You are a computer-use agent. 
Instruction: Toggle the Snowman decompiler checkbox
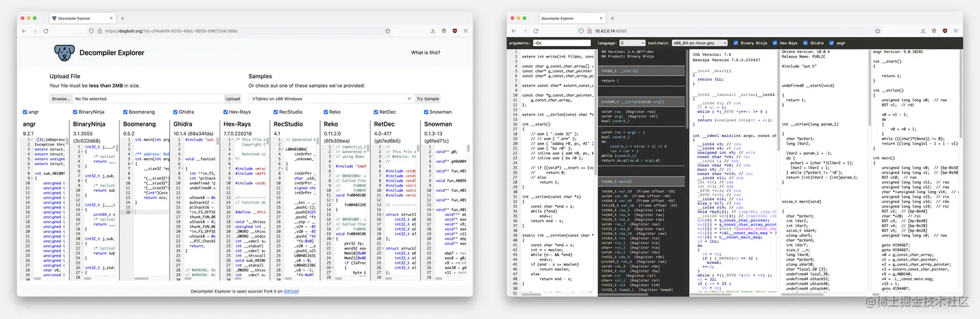tap(425, 112)
